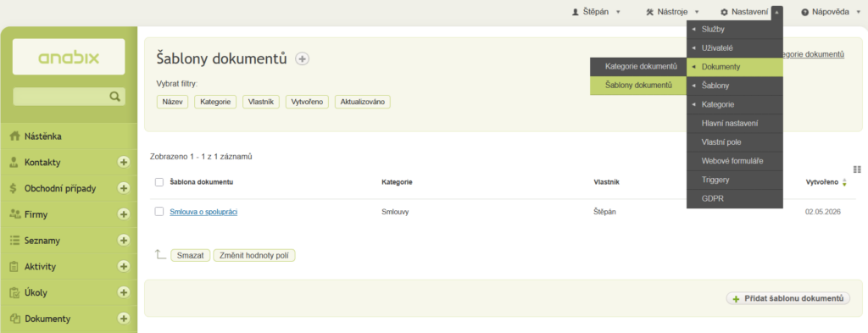This screenshot has width=868, height=333.
Task: Open column settings grid icon
Action: click(x=858, y=169)
